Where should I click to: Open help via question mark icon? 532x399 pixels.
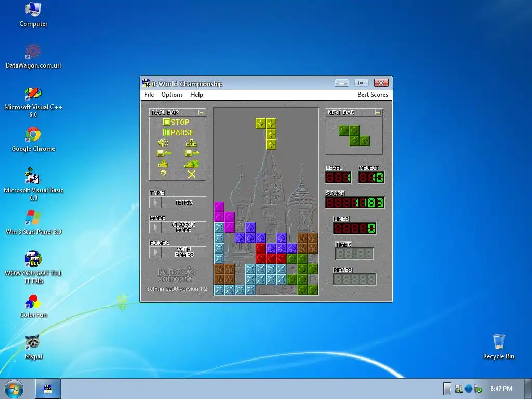(x=163, y=175)
